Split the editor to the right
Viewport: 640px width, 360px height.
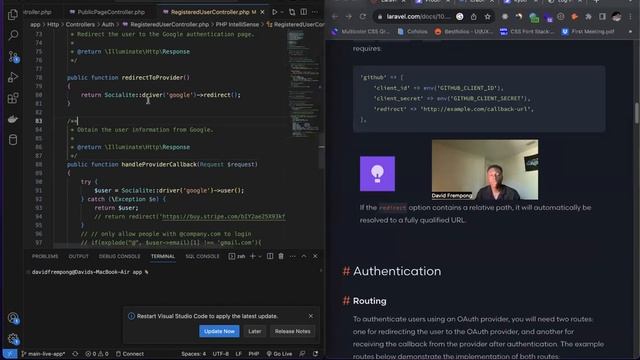304,12
